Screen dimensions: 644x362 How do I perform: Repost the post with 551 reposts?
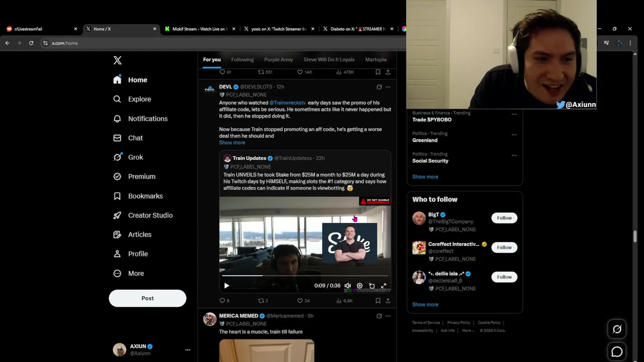click(265, 72)
